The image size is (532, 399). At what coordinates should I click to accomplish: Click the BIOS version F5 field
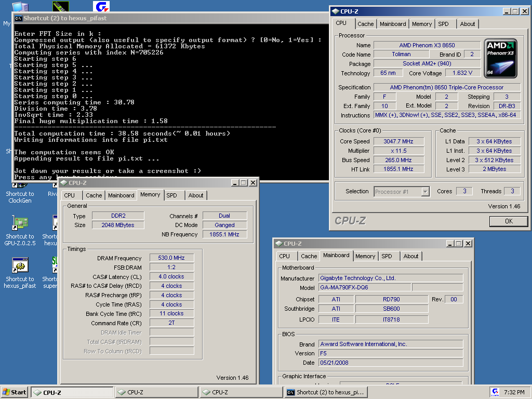(x=391, y=353)
